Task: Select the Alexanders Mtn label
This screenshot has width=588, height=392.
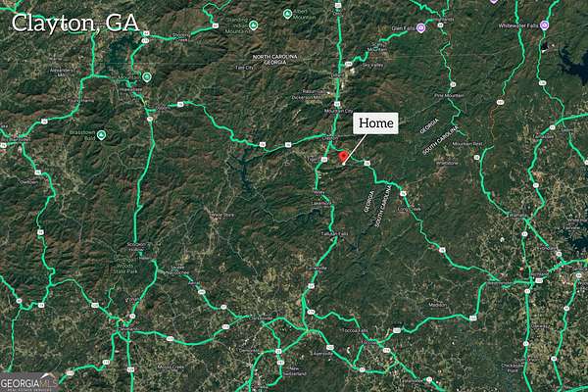Action: point(62,73)
